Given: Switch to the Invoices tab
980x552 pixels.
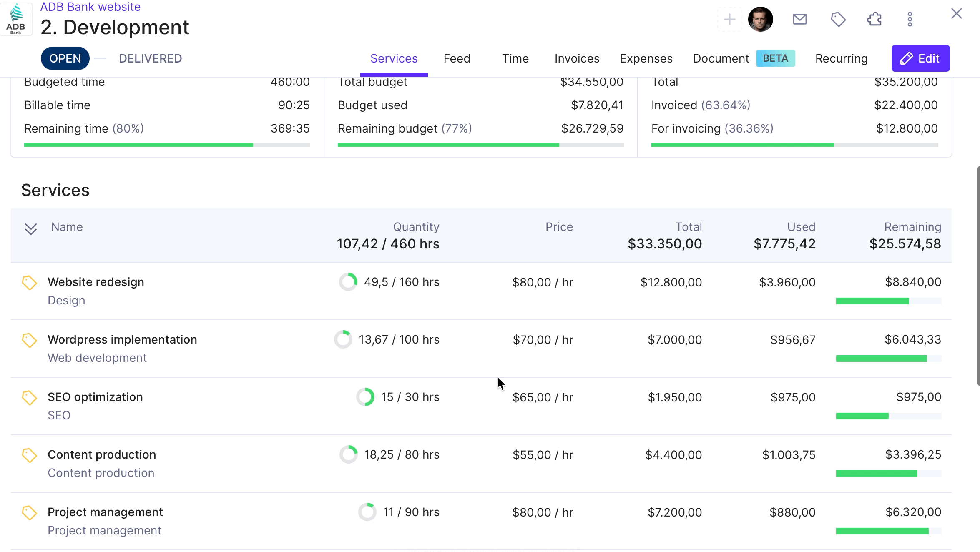Looking at the screenshot, I should tap(577, 58).
